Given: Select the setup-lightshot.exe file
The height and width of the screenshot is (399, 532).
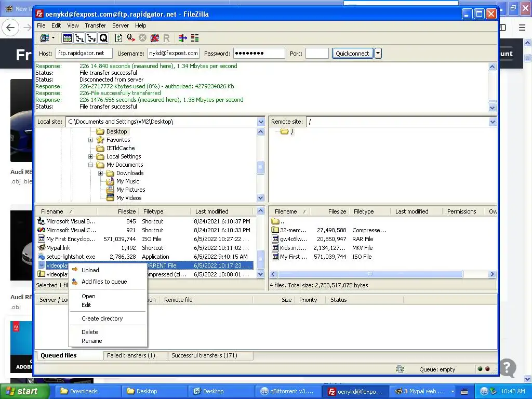Looking at the screenshot, I should (x=145, y=257).
